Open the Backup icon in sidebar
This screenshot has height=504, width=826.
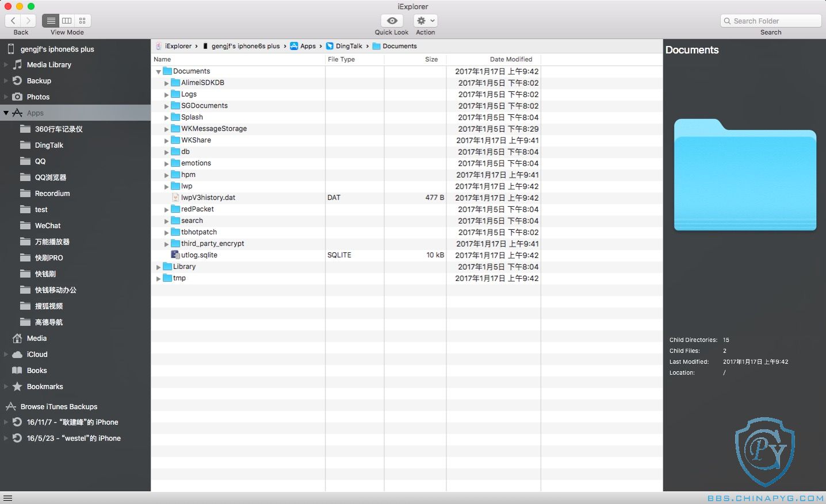[x=17, y=80]
